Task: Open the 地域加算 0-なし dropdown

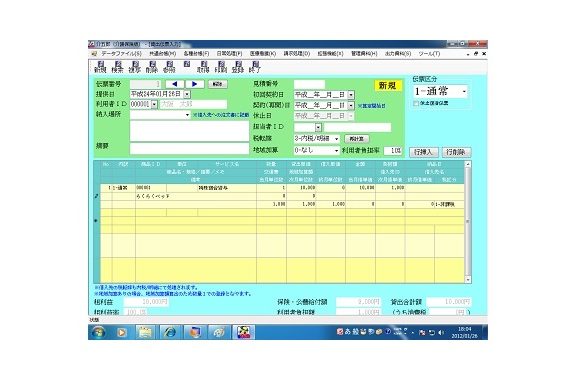Action: (x=336, y=150)
